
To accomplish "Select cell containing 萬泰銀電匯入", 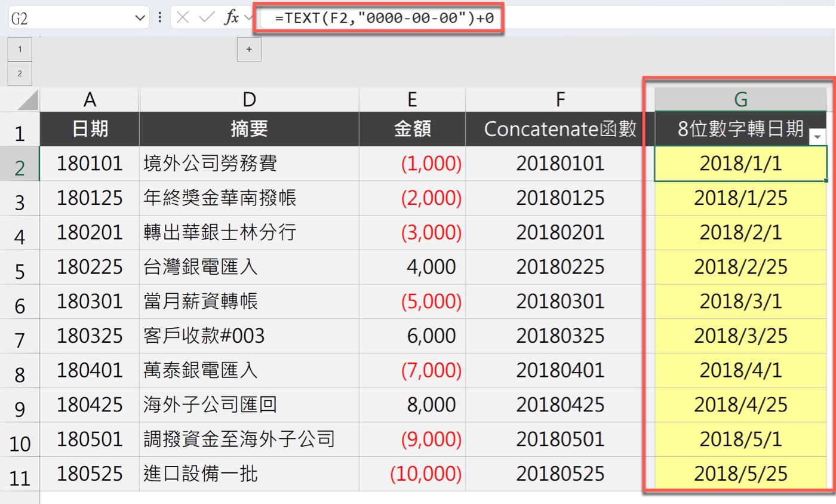I will tap(249, 371).
